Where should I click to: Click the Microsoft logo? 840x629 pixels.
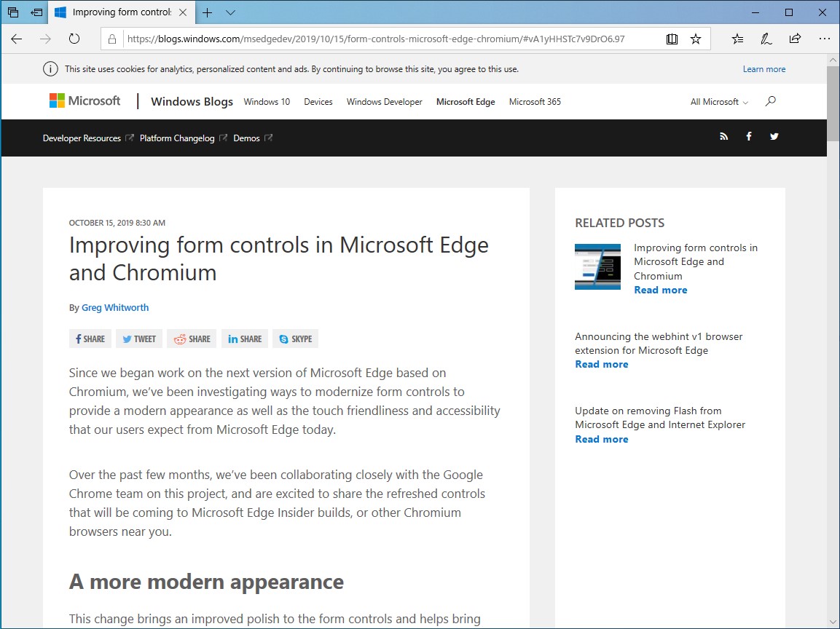coord(85,100)
